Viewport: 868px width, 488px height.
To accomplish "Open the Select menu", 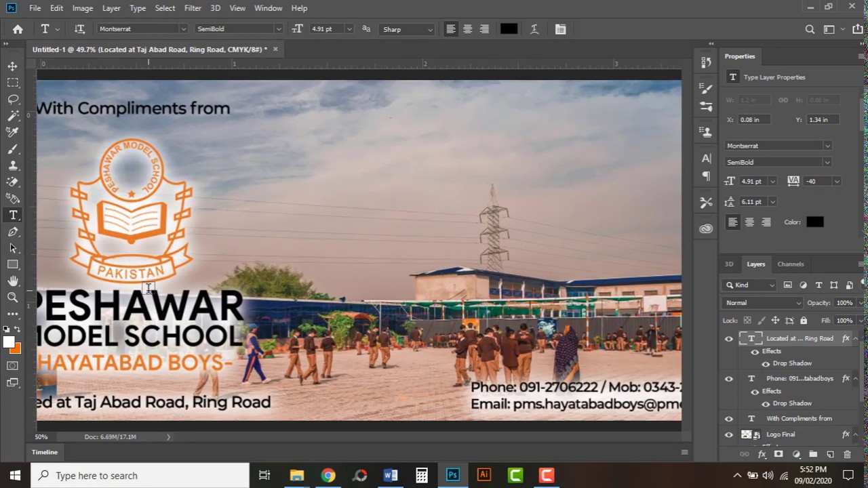I will 165,8.
